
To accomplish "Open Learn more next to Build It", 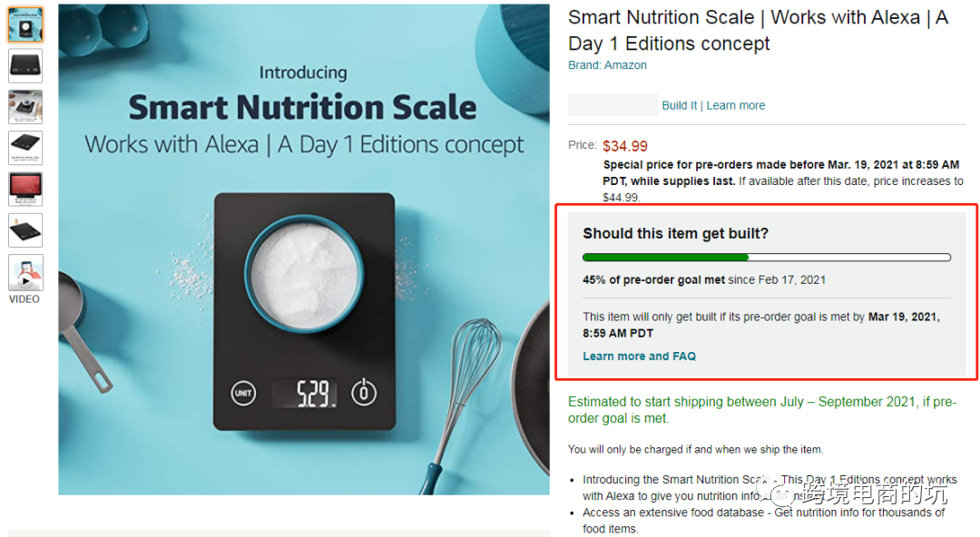I will coord(736,105).
